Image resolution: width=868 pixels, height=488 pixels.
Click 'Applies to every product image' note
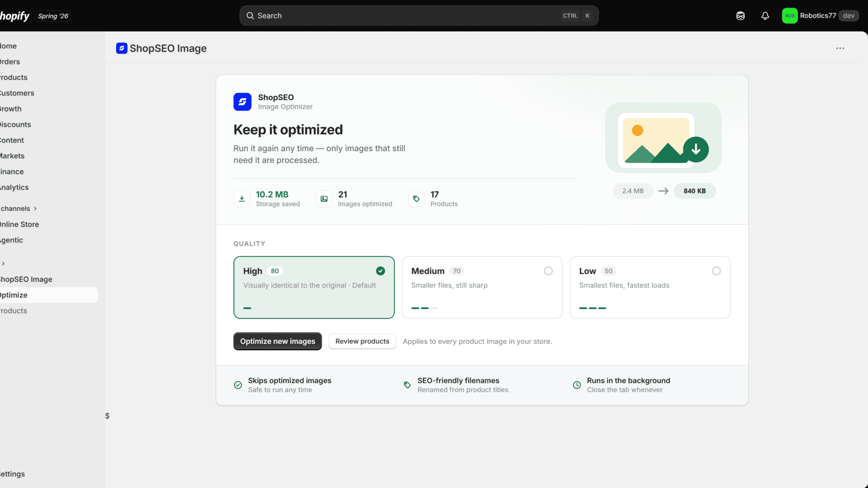(477, 342)
